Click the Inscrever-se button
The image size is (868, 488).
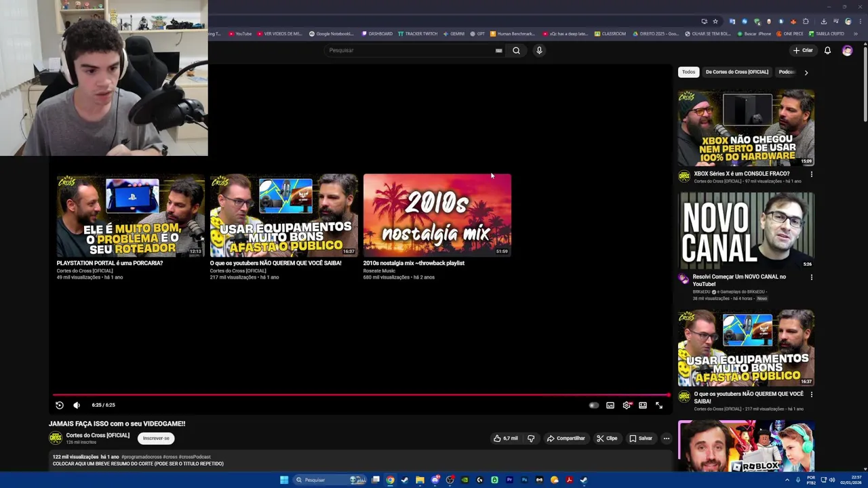(x=156, y=439)
